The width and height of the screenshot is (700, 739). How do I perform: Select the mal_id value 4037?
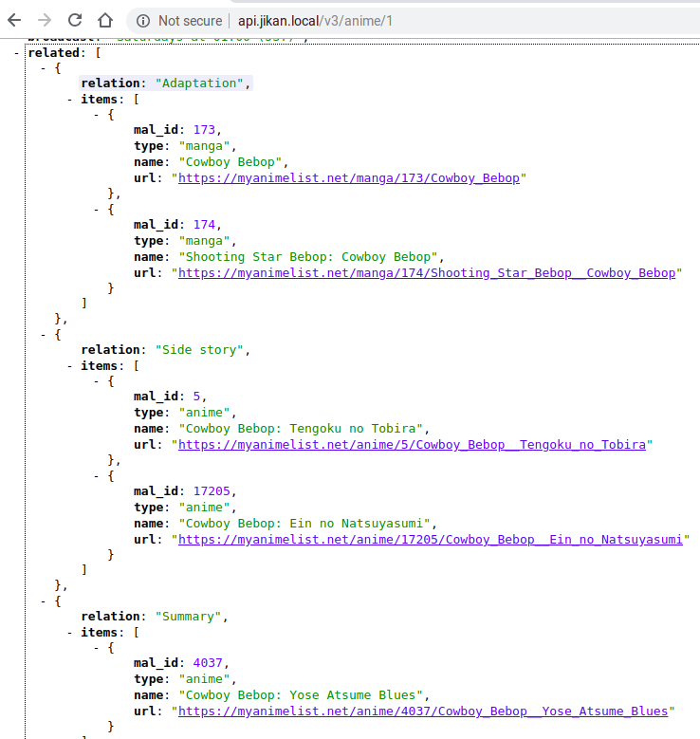[x=208, y=663]
